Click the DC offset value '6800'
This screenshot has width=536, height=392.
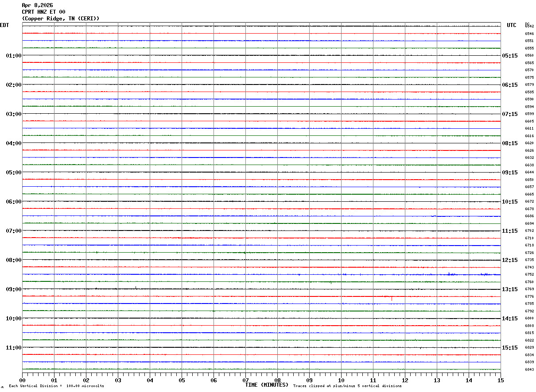529,319
